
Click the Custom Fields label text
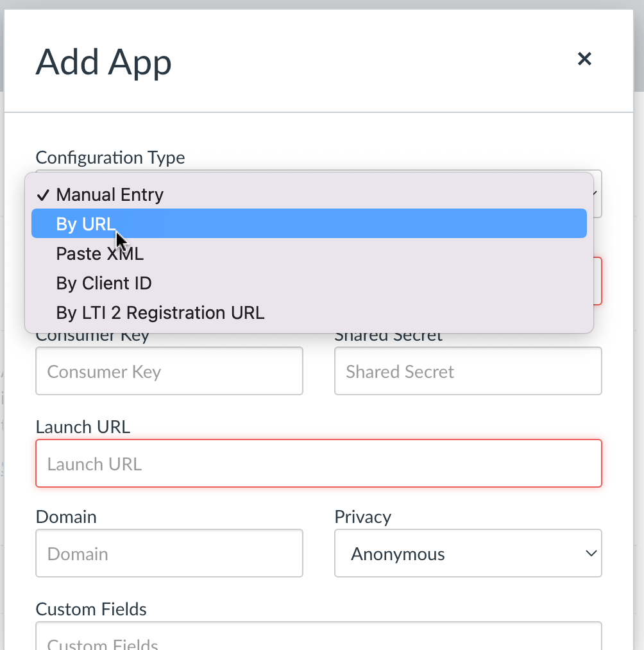point(91,609)
